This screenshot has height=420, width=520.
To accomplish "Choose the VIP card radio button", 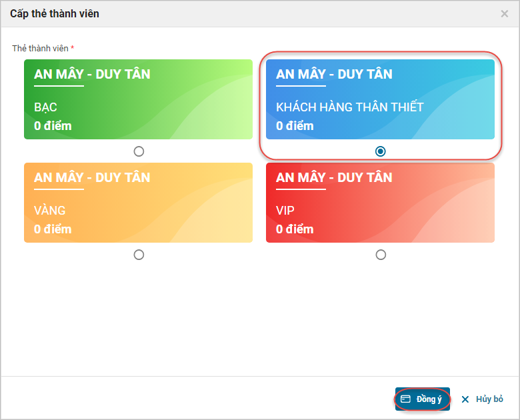I will [x=380, y=255].
